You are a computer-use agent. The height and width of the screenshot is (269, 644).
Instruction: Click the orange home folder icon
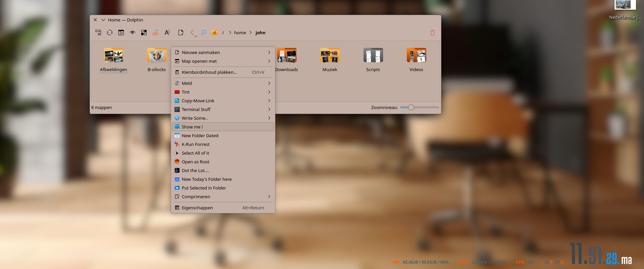coord(215,33)
